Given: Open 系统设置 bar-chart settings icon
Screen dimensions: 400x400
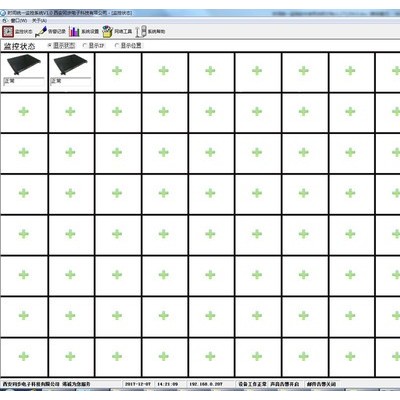Looking at the screenshot, I should [74, 31].
